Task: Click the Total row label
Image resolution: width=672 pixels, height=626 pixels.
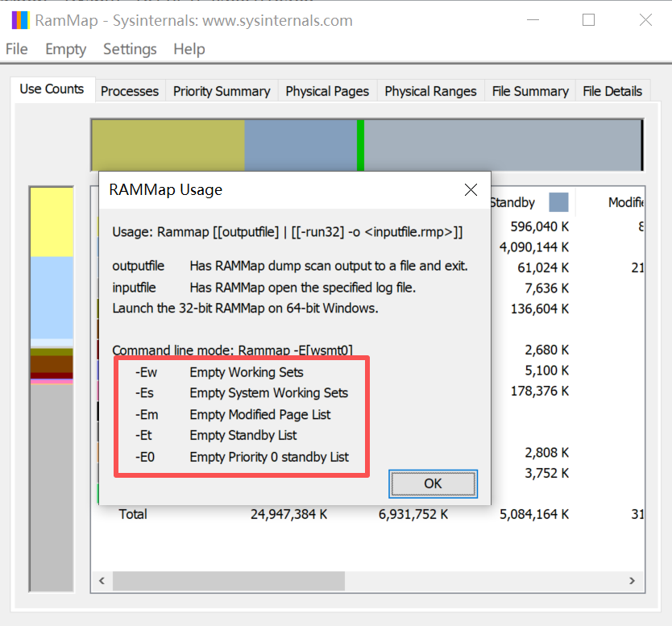Action: tap(133, 514)
